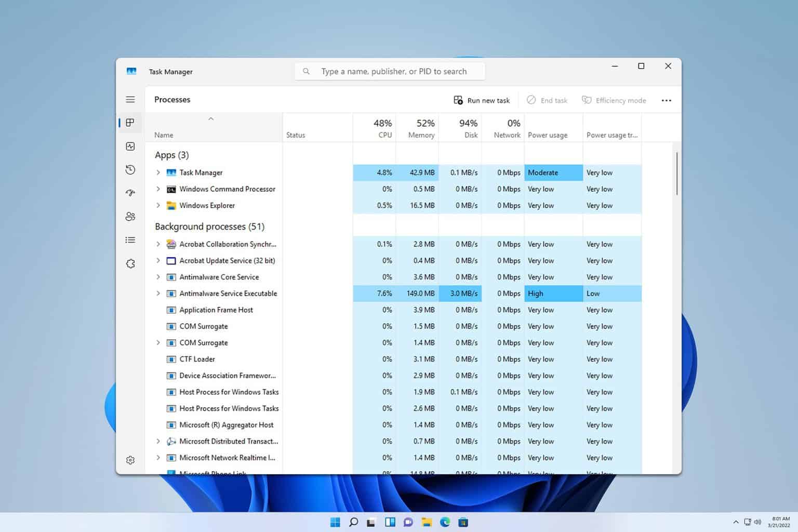Expand the Windows Explorer row
This screenshot has height=532, width=798.
(158, 206)
